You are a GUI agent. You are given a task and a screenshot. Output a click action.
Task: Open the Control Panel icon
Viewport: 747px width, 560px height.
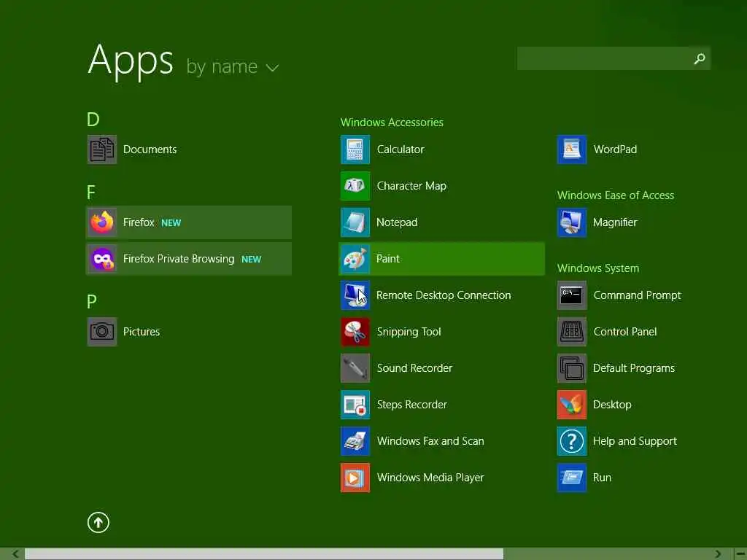point(572,332)
